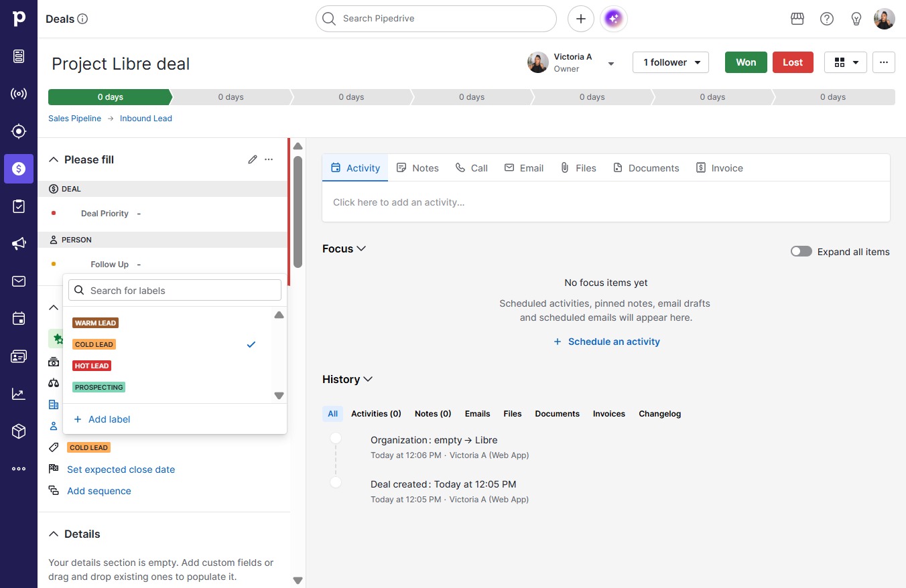906x588 pixels.
Task: Mark the deal as Lost
Action: 793,62
